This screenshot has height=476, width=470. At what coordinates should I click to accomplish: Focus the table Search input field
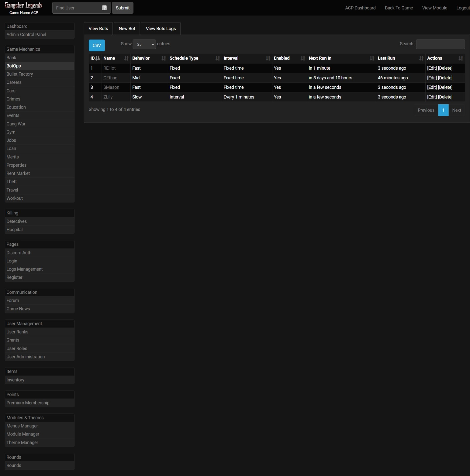click(440, 44)
